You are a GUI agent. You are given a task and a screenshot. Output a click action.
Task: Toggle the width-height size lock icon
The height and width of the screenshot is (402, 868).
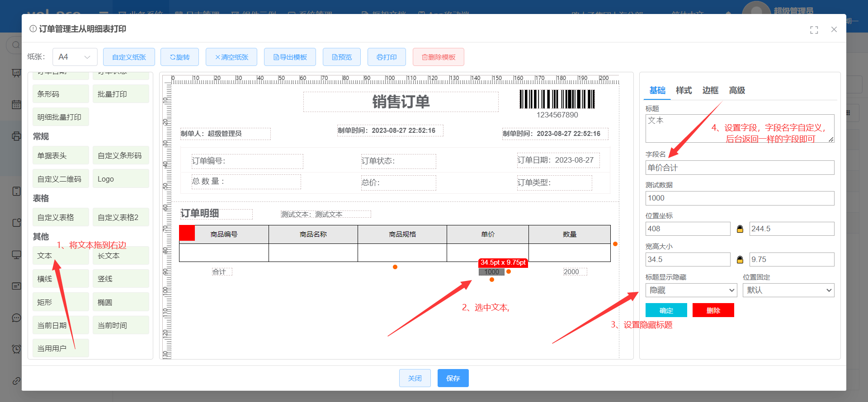point(740,260)
